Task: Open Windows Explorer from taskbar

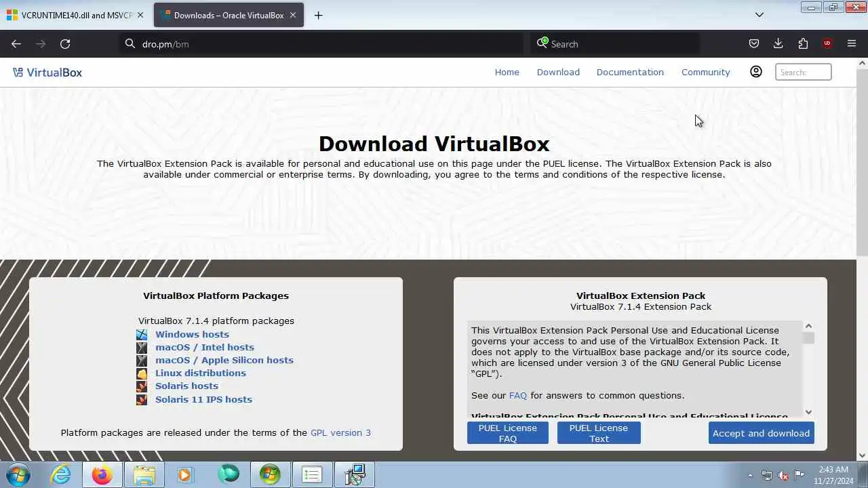Action: pyautogui.click(x=144, y=474)
